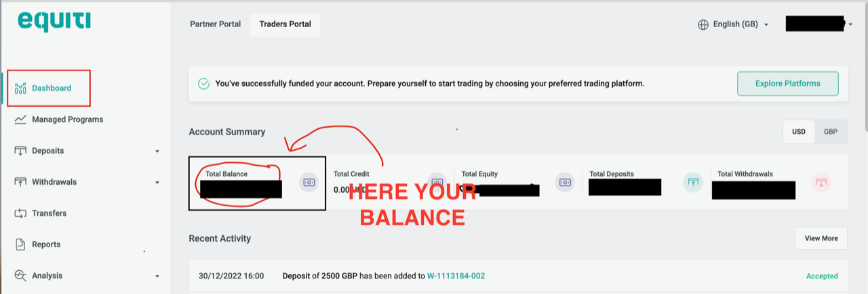Click the Transfers arrows icon
Viewport: 868px width, 294px height.
click(20, 213)
